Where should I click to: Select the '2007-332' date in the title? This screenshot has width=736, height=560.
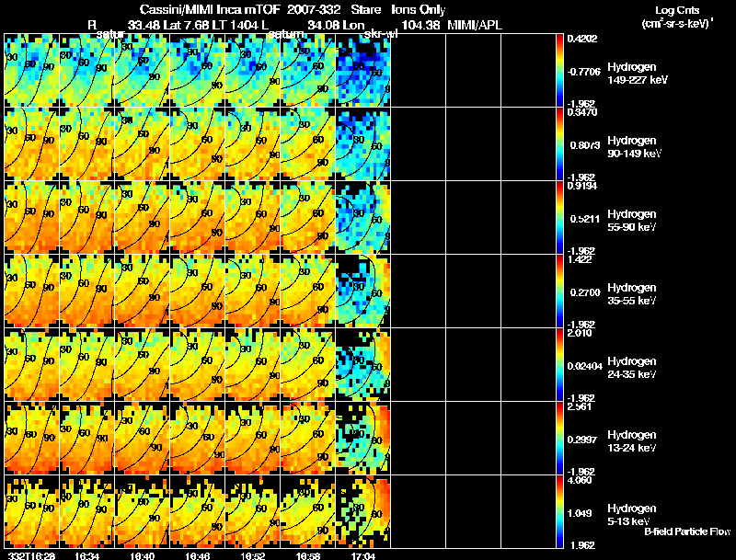point(312,10)
